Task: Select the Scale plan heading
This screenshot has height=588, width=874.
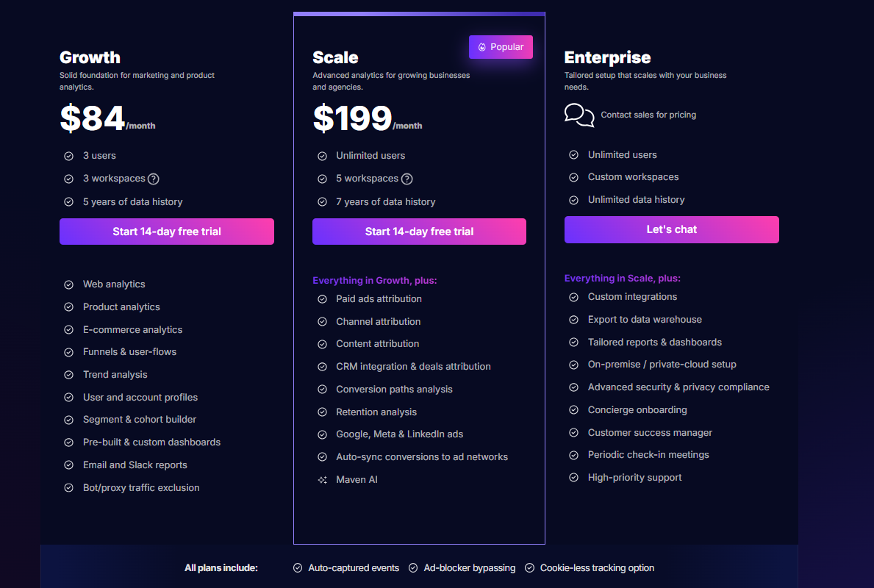Action: 335,57
